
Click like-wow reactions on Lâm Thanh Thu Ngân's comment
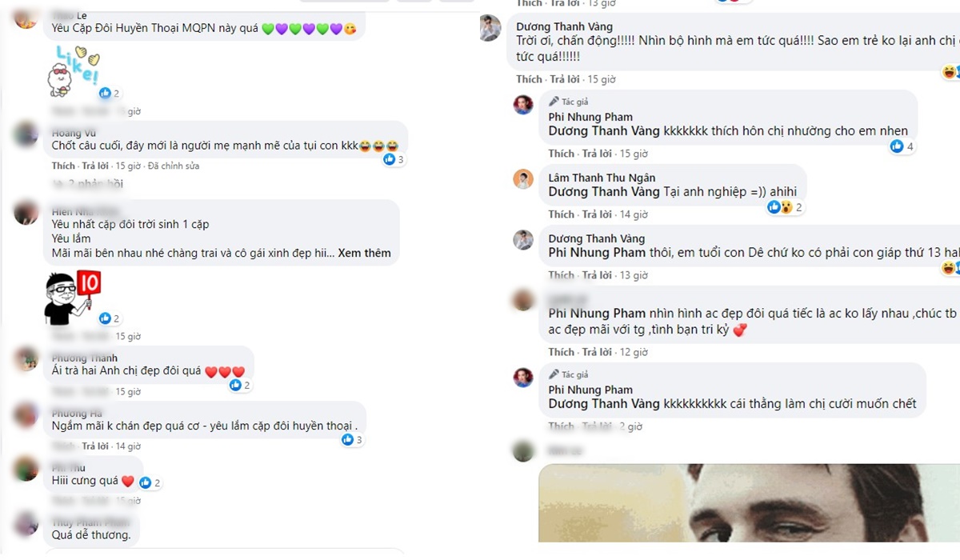[x=785, y=207]
